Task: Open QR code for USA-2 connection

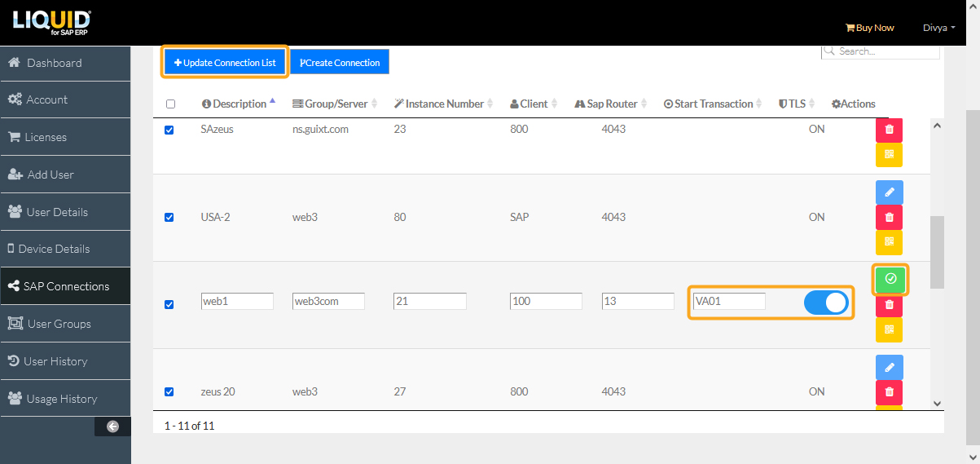Action: tap(889, 241)
